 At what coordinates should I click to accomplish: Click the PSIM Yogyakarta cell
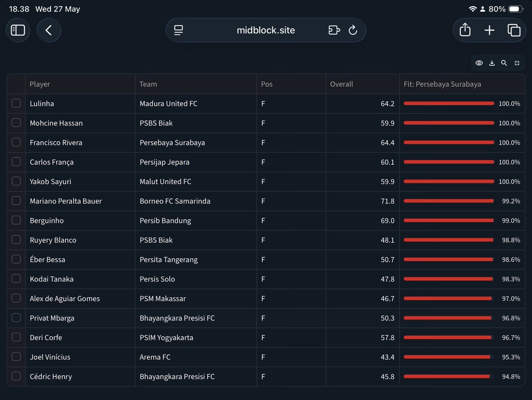tap(196, 338)
